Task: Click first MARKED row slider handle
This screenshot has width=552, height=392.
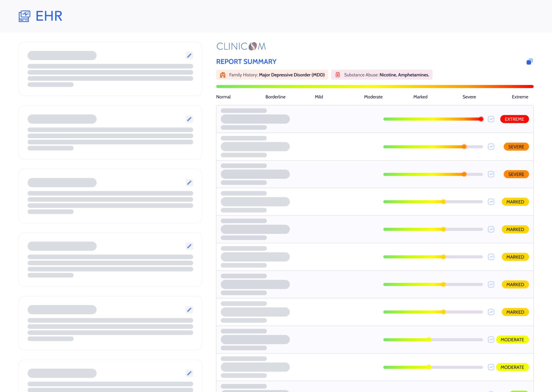Action: [443, 202]
